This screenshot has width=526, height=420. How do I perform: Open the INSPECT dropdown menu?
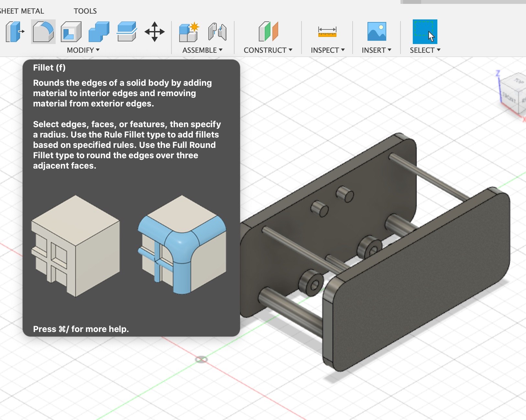click(x=328, y=50)
